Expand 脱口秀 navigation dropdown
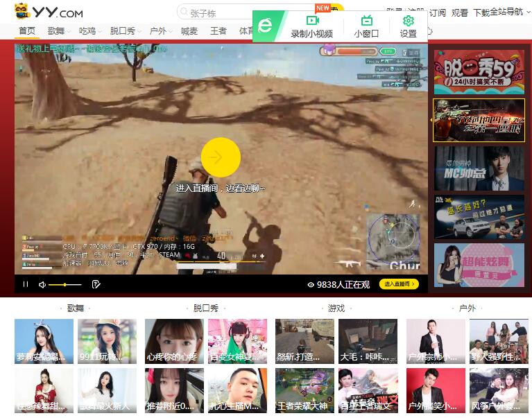The width and height of the screenshot is (532, 418). pos(125,31)
